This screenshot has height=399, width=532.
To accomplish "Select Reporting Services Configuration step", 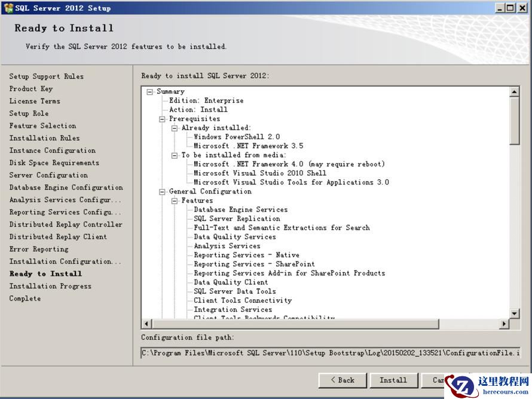I will click(65, 212).
